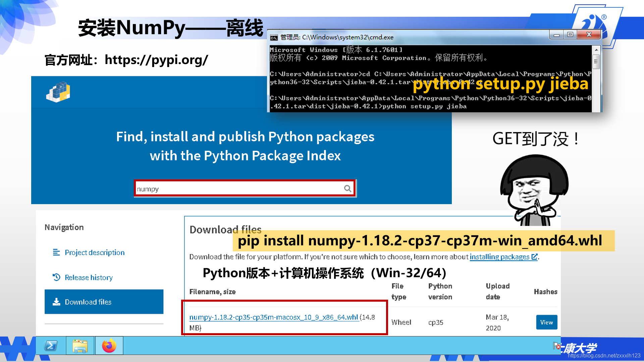Click the Download files arrow icon
Viewport: 644px width, 362px height.
click(56, 302)
